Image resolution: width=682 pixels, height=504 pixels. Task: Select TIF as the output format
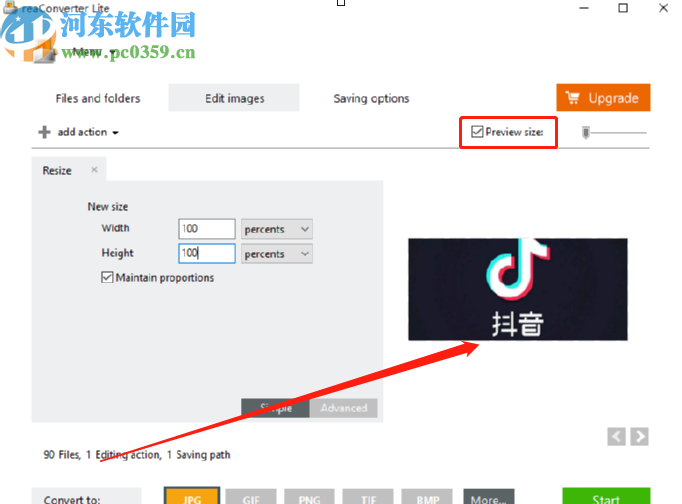click(x=368, y=497)
